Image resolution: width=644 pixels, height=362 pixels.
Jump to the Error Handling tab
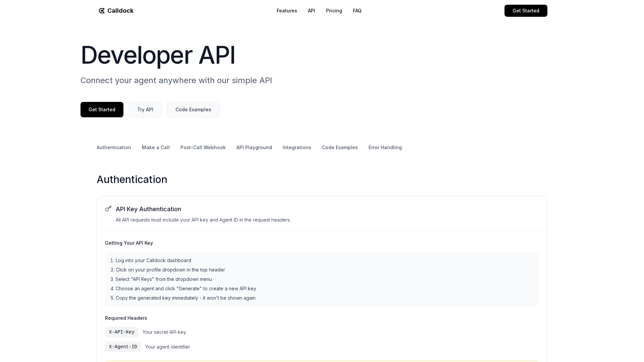[x=385, y=147]
